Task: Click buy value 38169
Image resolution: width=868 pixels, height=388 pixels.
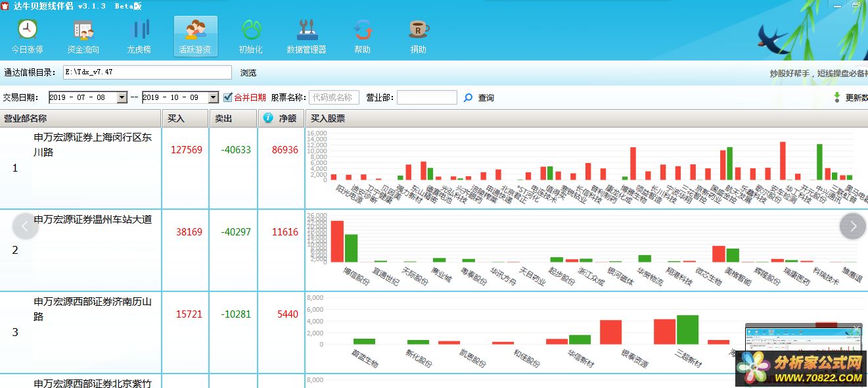Action: (x=189, y=232)
